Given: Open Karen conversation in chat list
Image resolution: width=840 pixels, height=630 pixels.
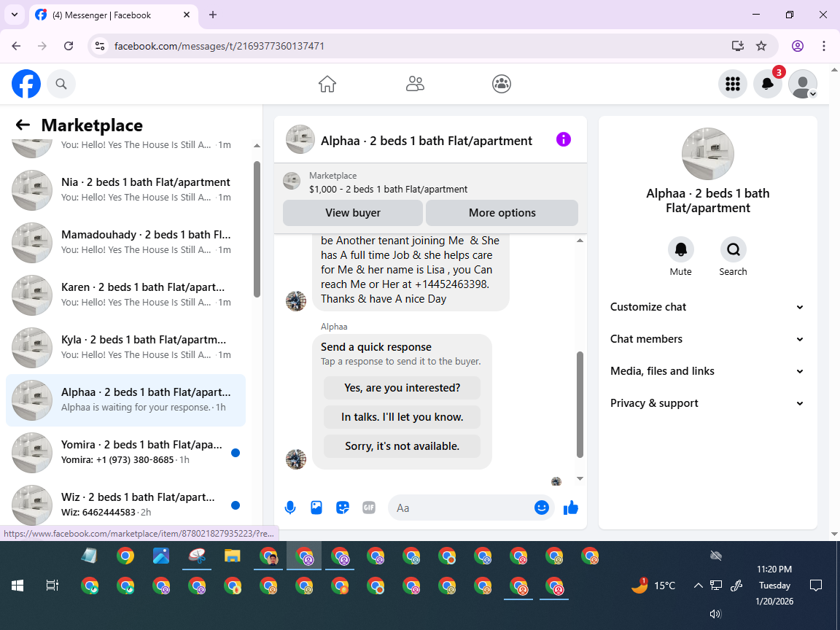Looking at the screenshot, I should (x=126, y=295).
